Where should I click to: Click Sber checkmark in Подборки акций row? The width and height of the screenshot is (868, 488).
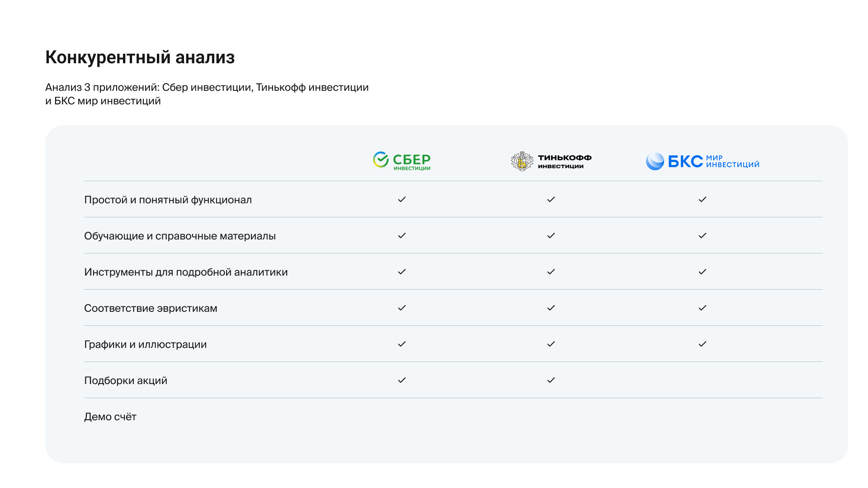coord(402,380)
